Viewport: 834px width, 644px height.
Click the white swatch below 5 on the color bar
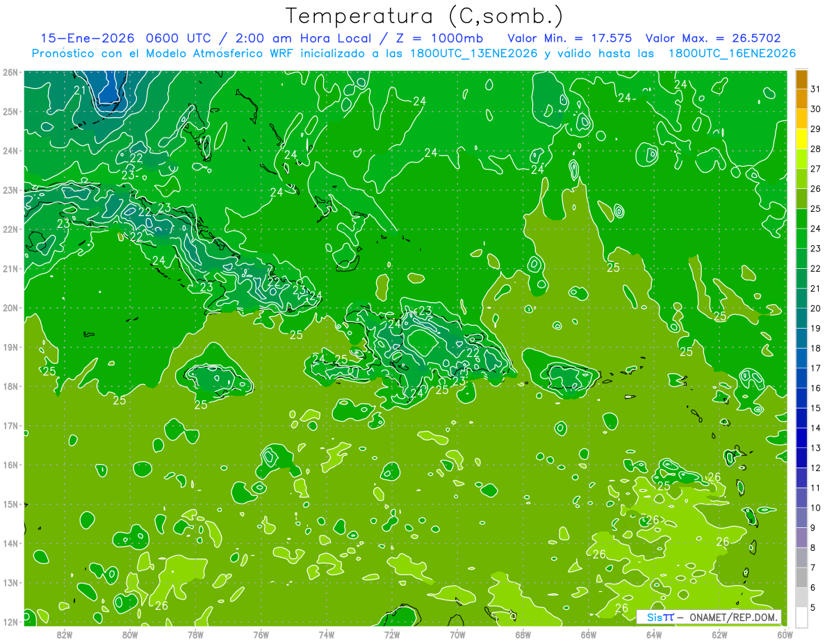pyautogui.click(x=801, y=618)
